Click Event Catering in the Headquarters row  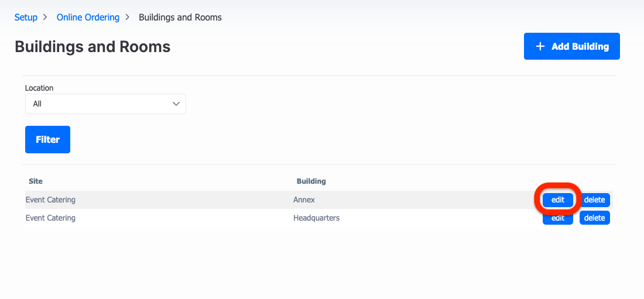point(50,218)
